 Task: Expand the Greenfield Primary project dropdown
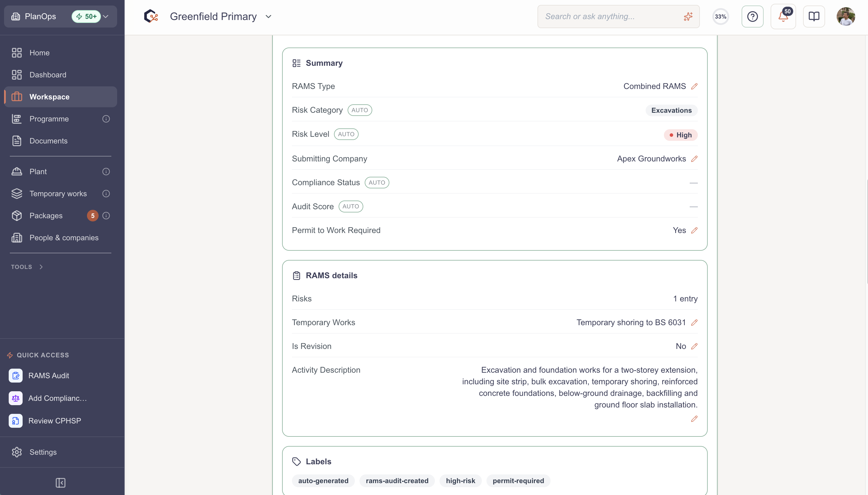click(x=268, y=16)
